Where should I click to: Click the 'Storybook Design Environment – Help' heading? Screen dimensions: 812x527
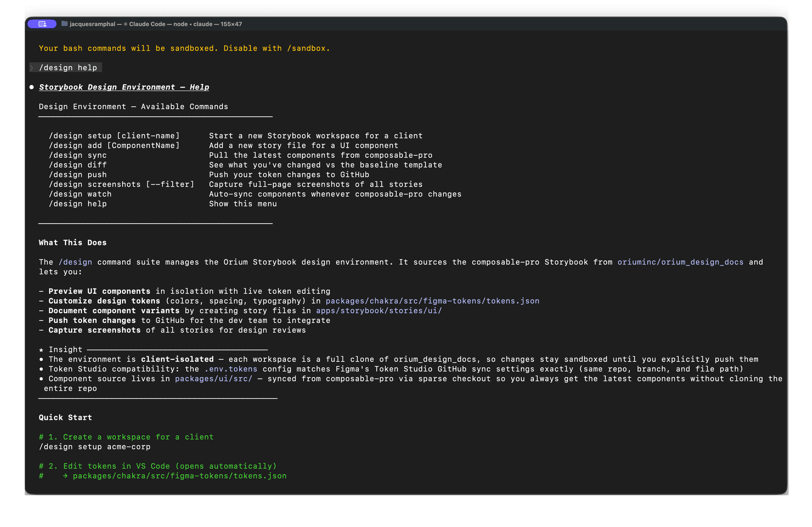(124, 87)
